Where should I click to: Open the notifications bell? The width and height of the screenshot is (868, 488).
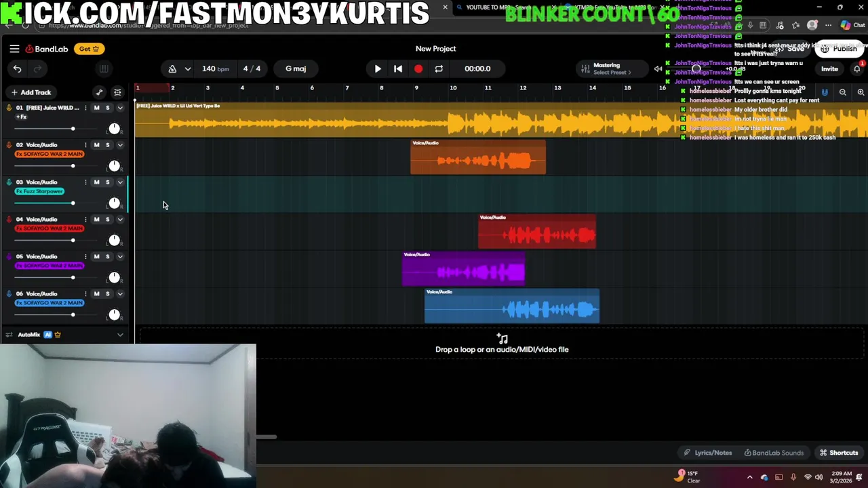click(x=857, y=68)
